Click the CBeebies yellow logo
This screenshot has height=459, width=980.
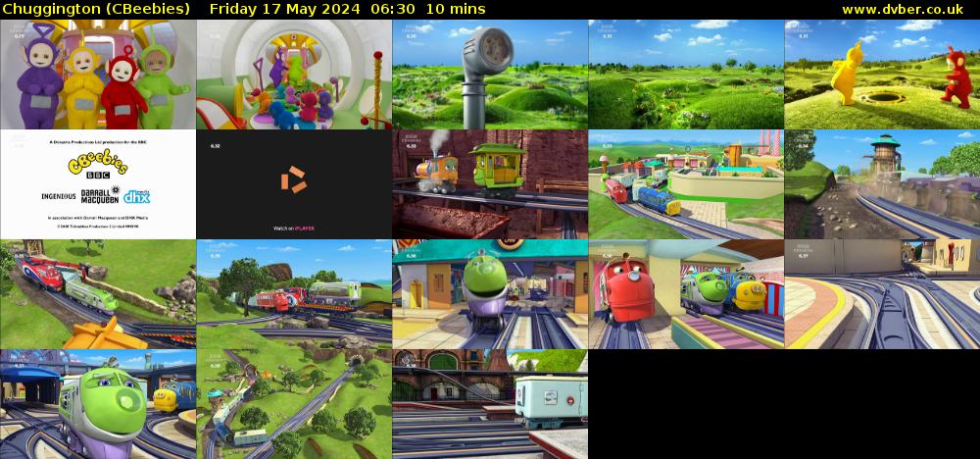(97, 164)
